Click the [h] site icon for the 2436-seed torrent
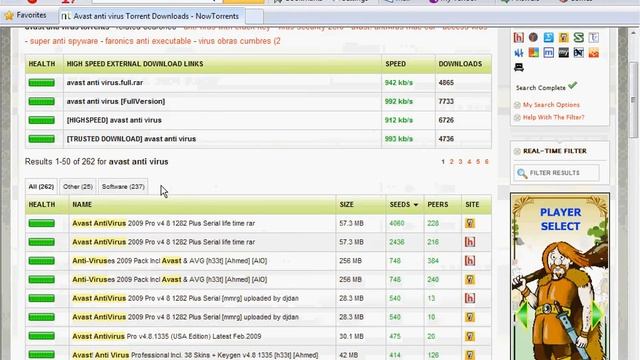The width and height of the screenshot is (640, 360). coord(470,242)
